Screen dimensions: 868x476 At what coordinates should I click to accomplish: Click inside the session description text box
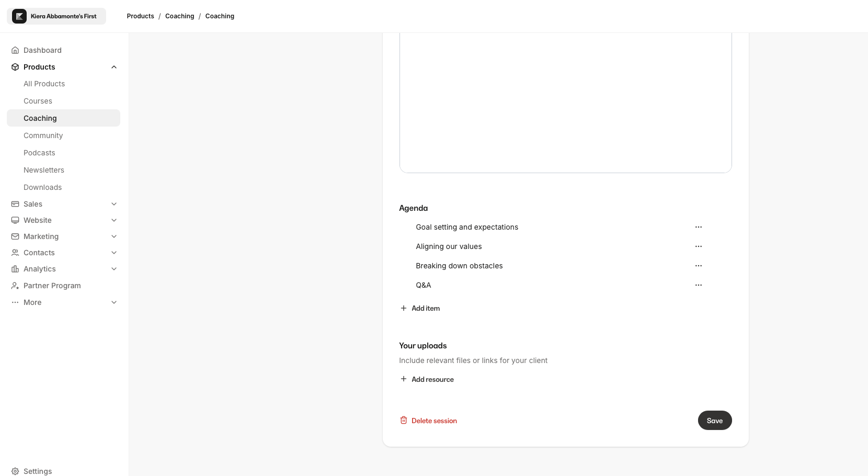[565, 99]
